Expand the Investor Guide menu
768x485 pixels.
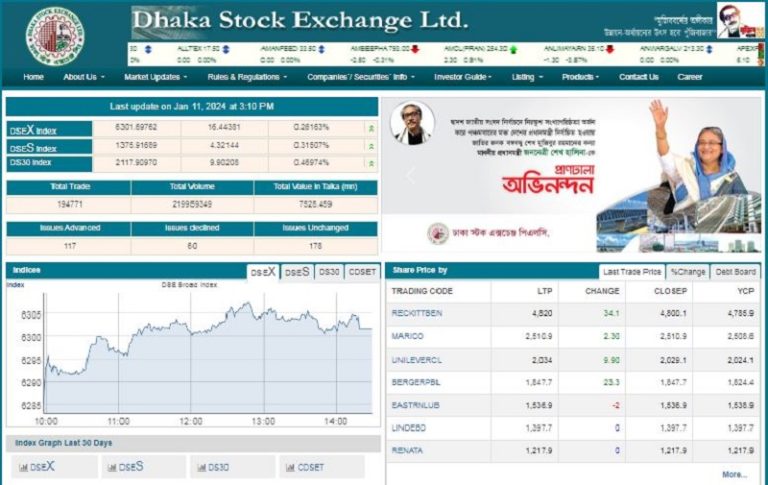tap(463, 77)
